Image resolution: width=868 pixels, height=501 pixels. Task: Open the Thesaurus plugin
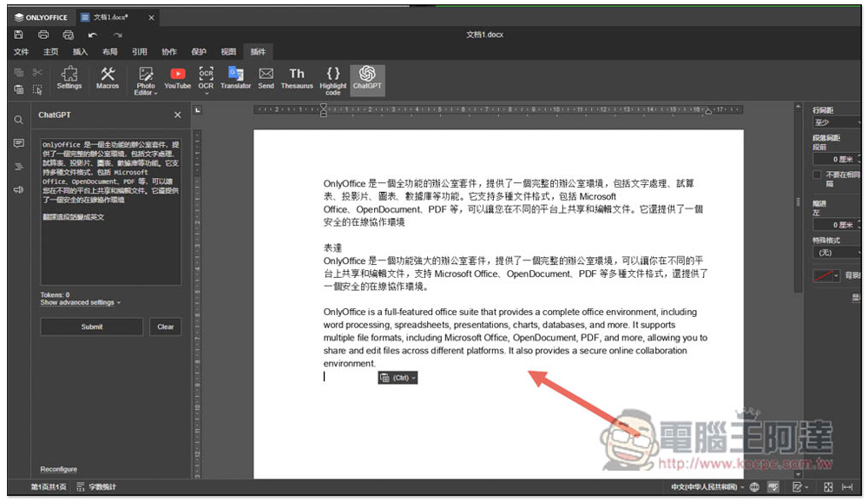coord(297,78)
